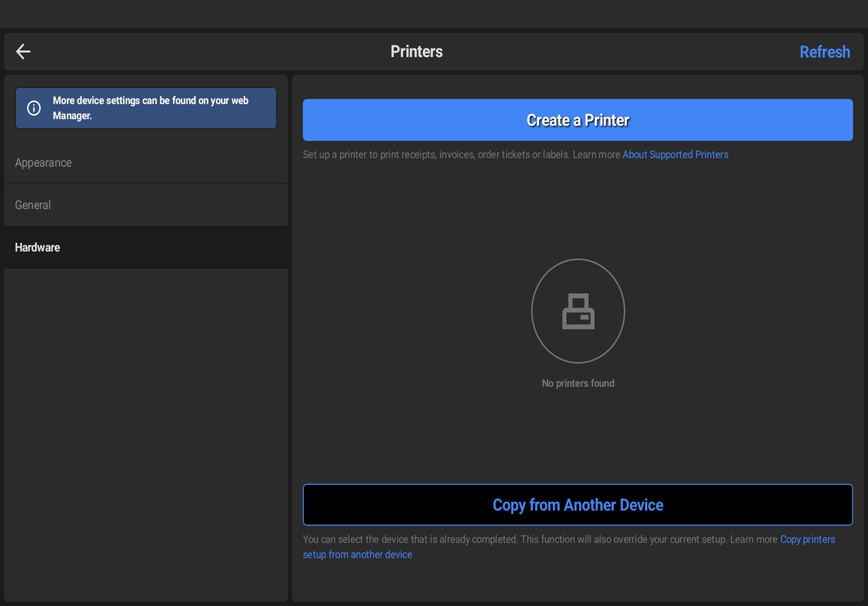Select the Hardware settings section

coord(37,247)
